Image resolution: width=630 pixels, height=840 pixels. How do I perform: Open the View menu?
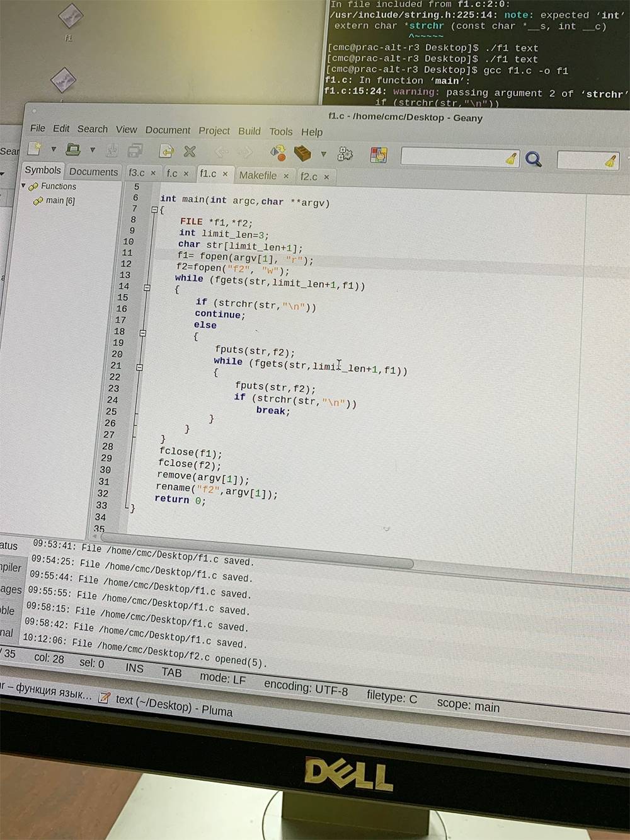coord(126,129)
